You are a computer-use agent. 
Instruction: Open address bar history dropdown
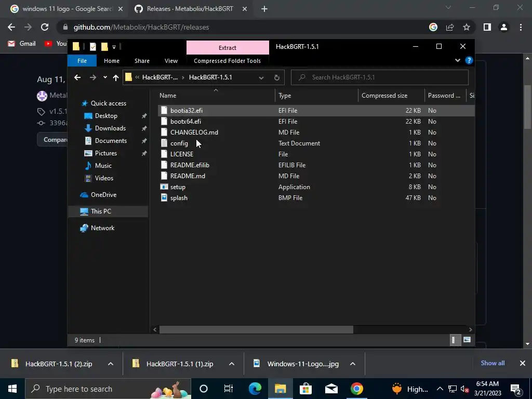coord(261,78)
